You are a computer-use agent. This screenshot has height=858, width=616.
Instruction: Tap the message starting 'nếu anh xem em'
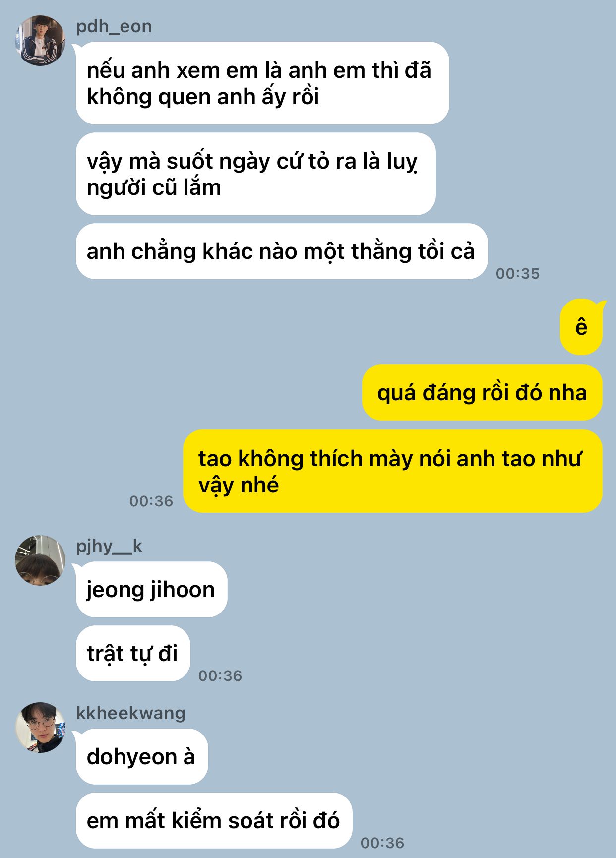(x=262, y=83)
